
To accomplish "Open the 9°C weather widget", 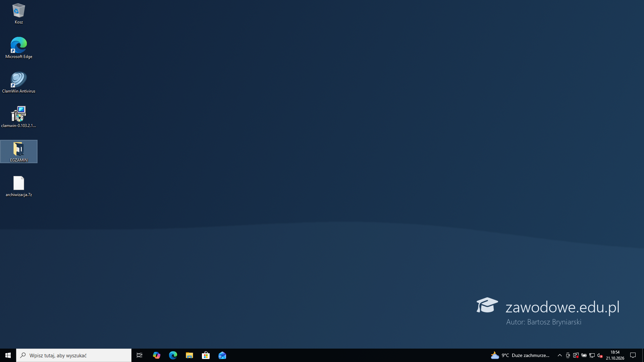I will (x=520, y=355).
